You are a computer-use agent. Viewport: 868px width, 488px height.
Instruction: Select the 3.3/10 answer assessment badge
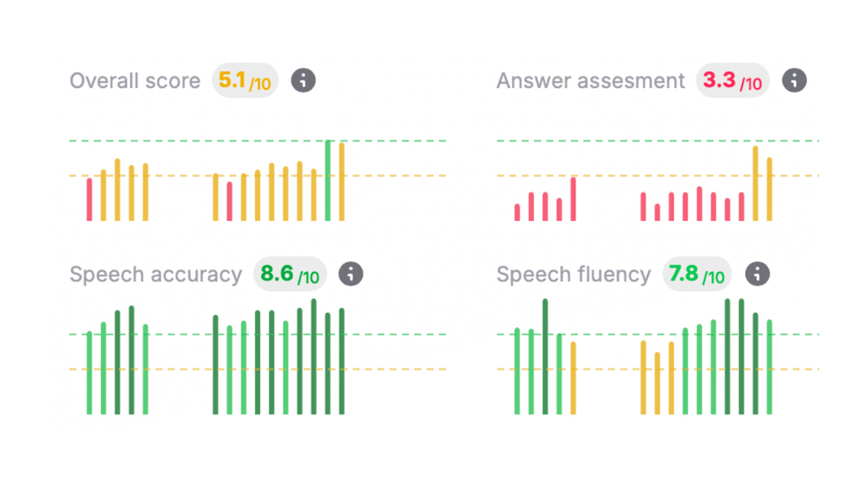tap(733, 80)
